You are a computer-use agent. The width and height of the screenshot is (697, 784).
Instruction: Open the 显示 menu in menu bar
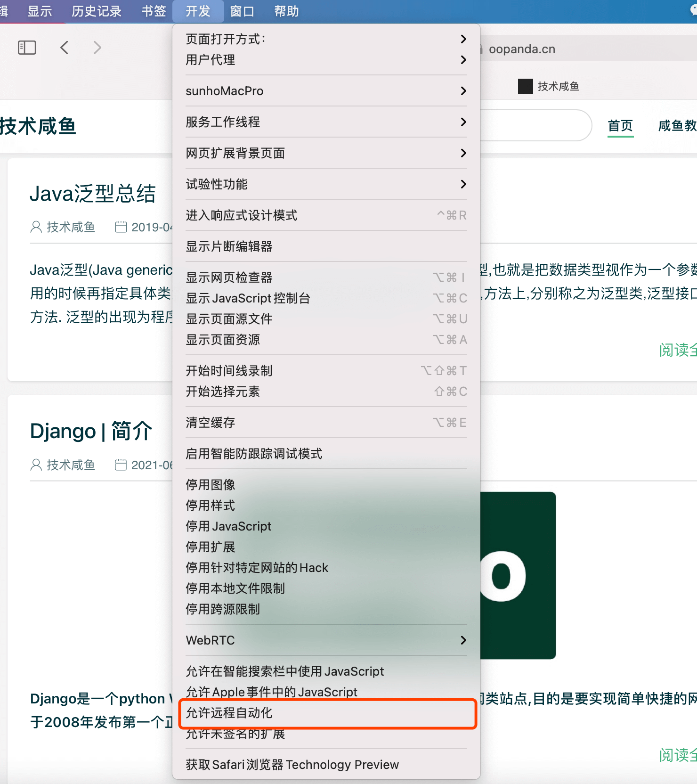pos(40,11)
